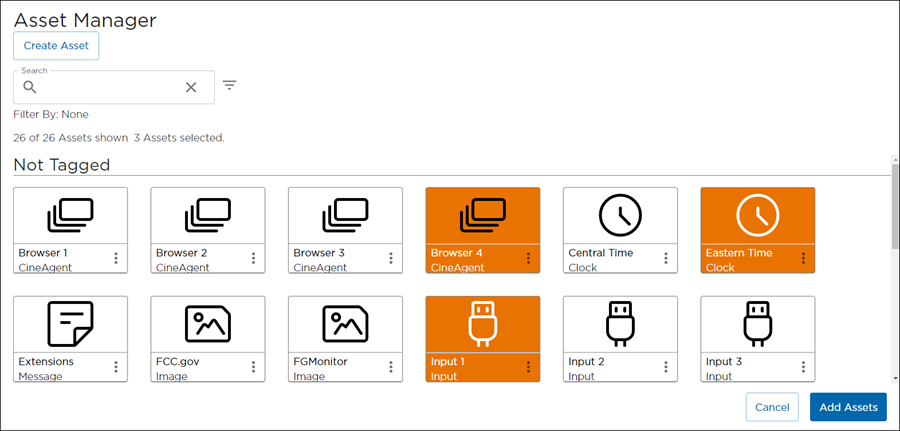The image size is (900, 431).
Task: Click the Input 2 plug icon
Action: point(620,323)
